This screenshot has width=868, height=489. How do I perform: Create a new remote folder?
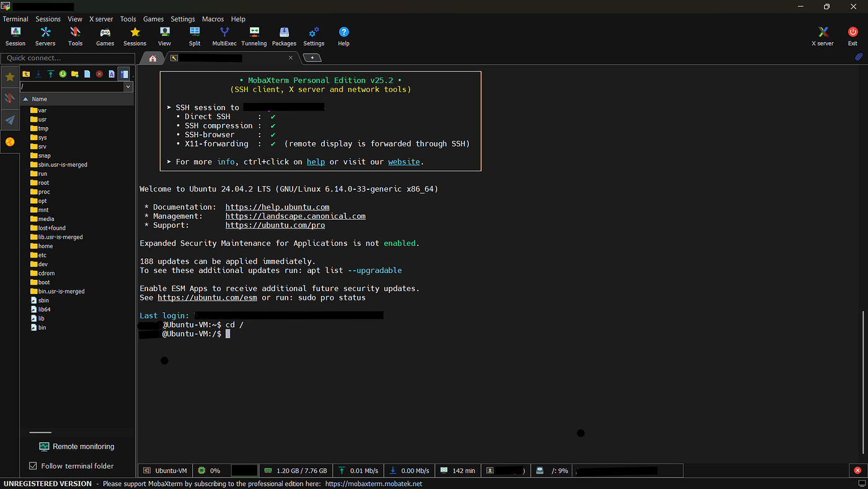click(75, 74)
